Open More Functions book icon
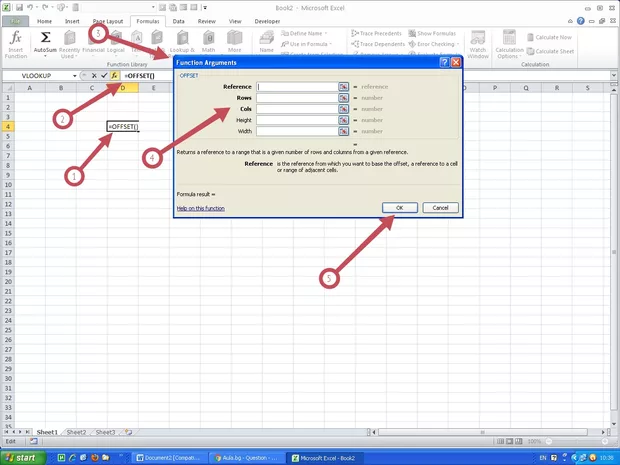This screenshot has width=620, height=465. [x=234, y=38]
